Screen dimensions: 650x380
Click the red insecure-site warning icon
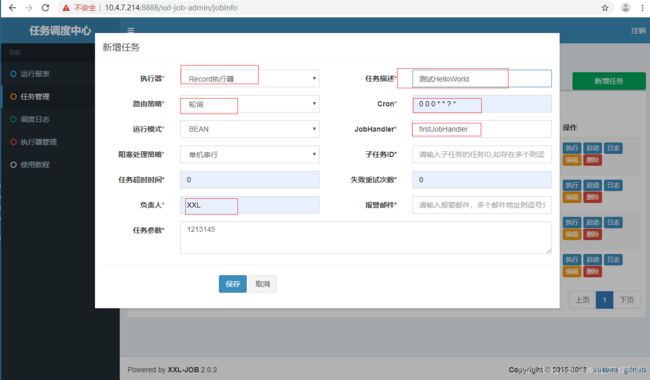click(66, 7)
